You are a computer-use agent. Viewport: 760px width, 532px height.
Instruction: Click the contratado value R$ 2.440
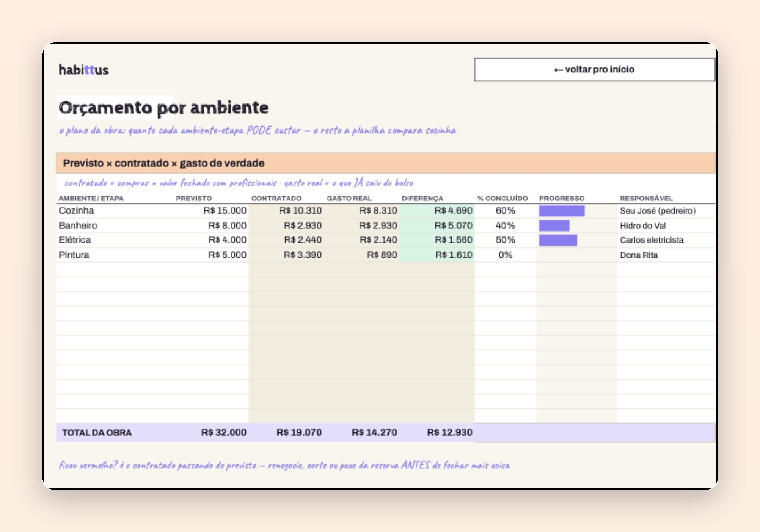coord(303,240)
